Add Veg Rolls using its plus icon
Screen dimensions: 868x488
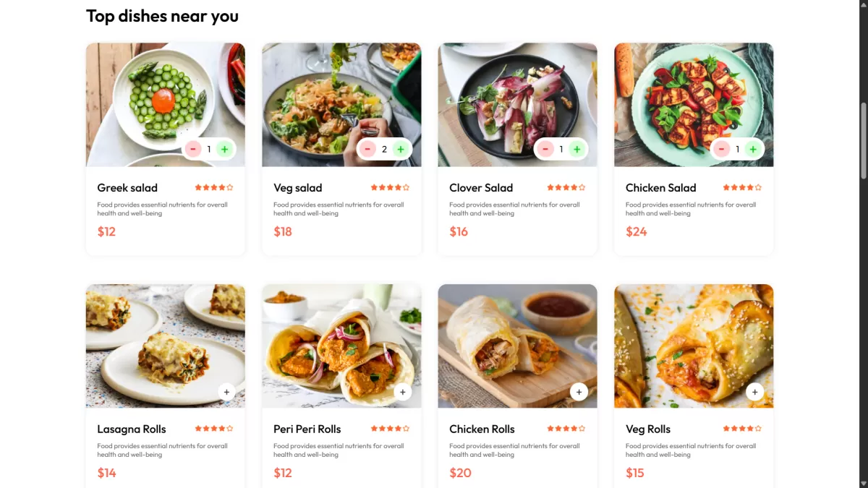coord(754,392)
